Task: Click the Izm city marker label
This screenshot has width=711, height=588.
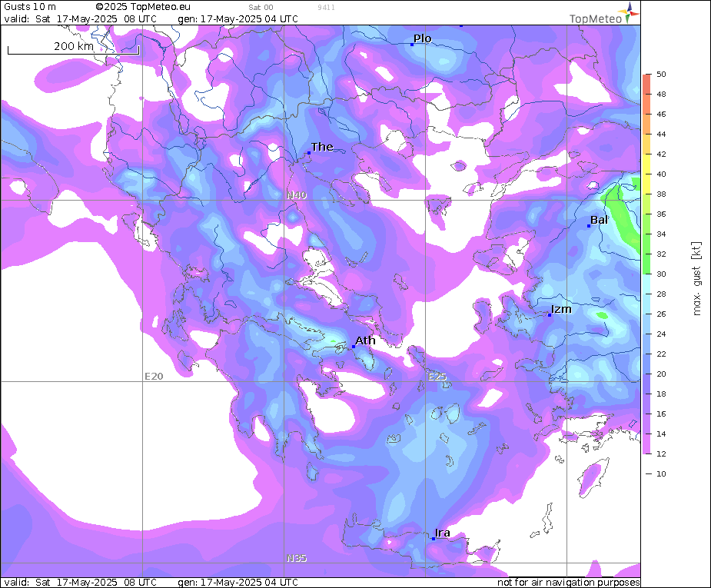Action: click(561, 309)
